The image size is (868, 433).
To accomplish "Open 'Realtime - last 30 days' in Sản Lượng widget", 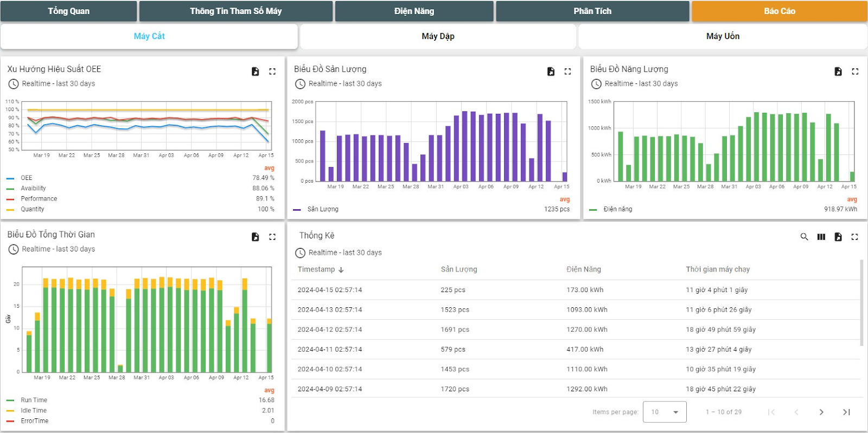I will [345, 83].
